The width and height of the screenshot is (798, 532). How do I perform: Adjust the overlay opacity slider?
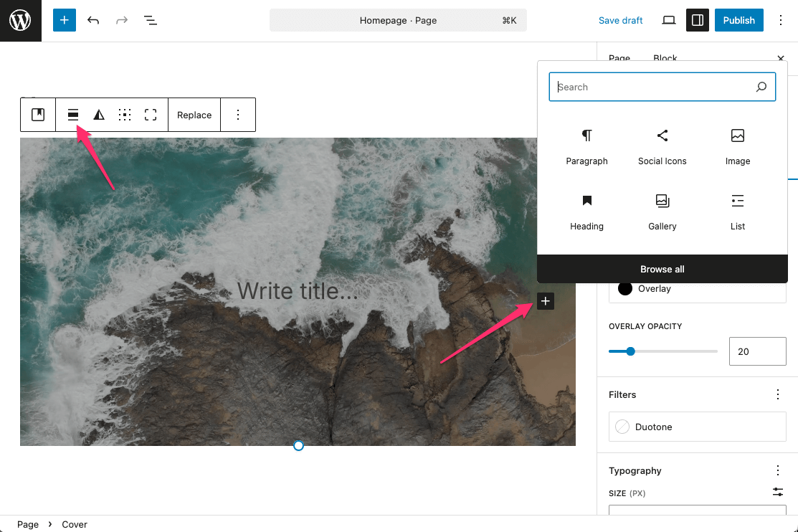630,351
